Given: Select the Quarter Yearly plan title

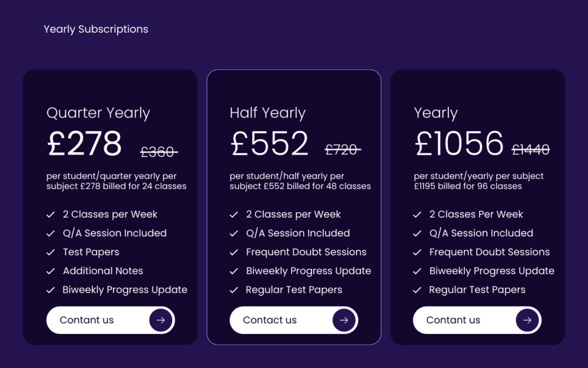Looking at the screenshot, I should [98, 113].
